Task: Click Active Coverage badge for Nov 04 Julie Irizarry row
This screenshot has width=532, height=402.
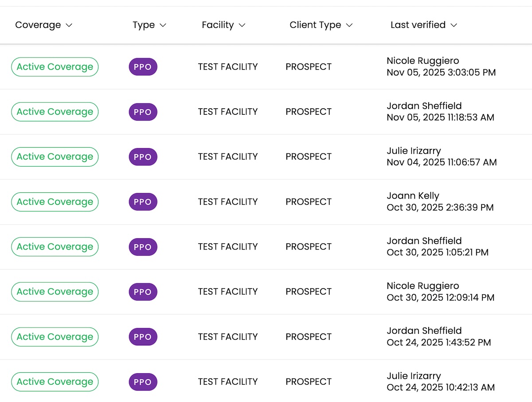Action: click(x=55, y=157)
